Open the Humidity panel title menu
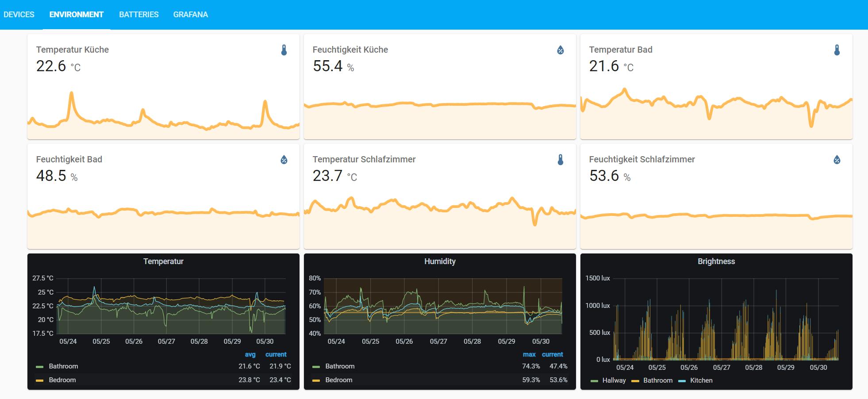 [x=440, y=261]
